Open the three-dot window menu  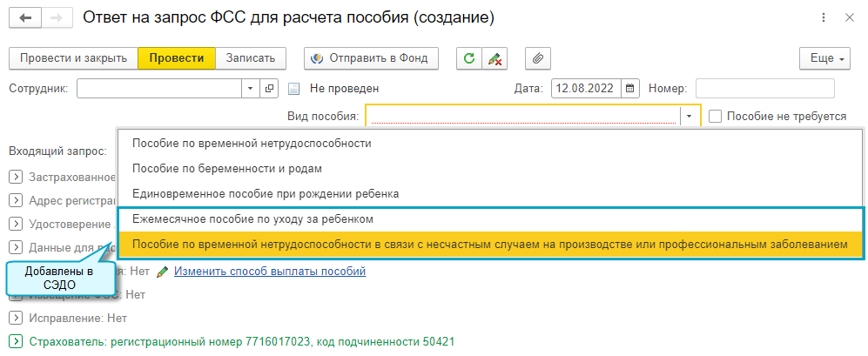click(824, 17)
